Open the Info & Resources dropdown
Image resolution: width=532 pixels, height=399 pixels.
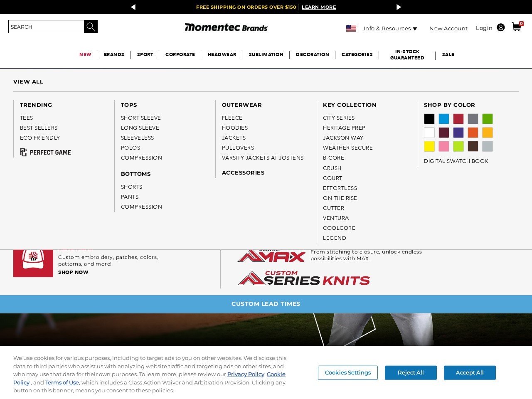pyautogui.click(x=390, y=28)
